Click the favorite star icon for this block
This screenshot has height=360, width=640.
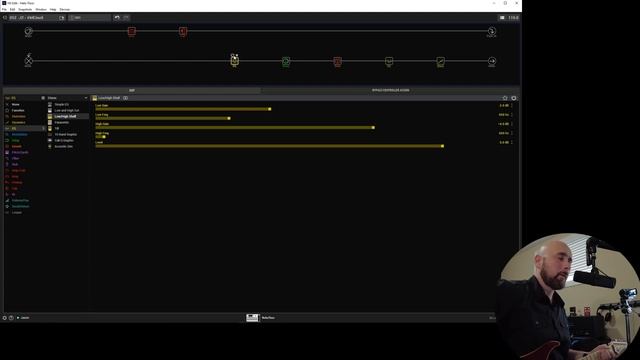[505, 98]
